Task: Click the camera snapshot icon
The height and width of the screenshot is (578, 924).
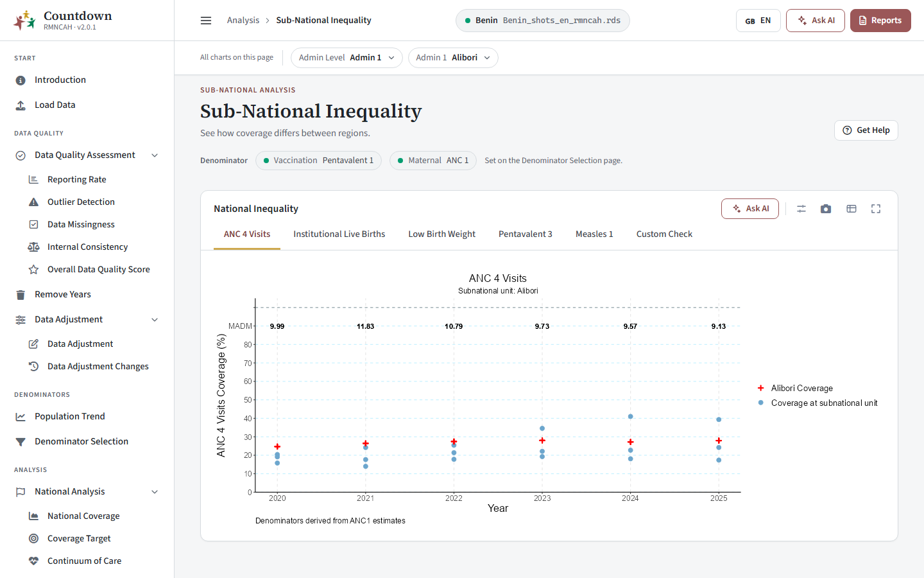Action: 826,209
